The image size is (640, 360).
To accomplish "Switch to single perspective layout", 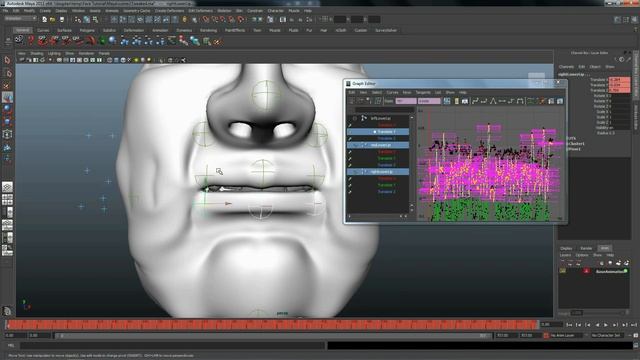I will point(7,187).
